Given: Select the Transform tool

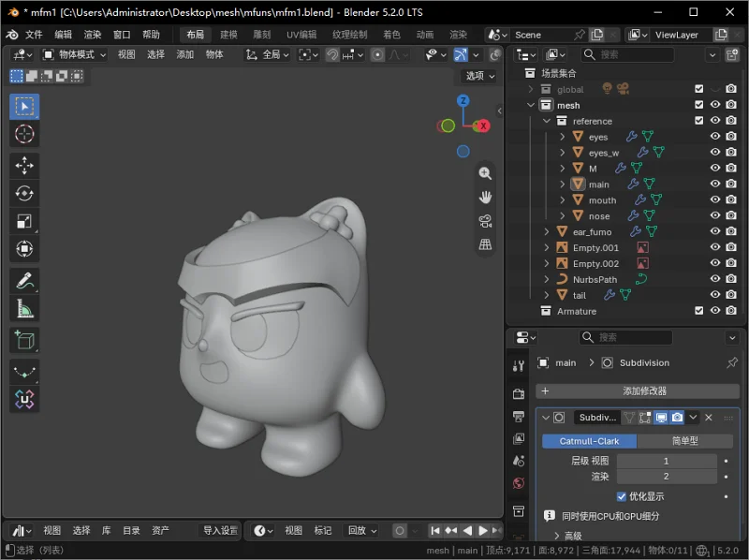Looking at the screenshot, I should coord(24,249).
